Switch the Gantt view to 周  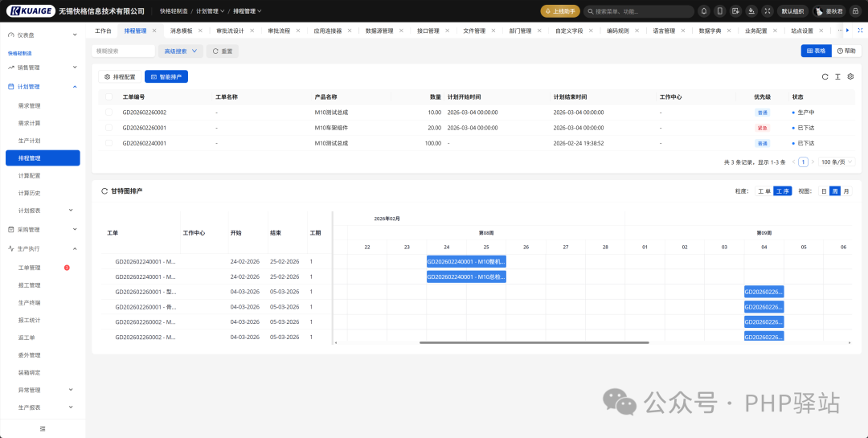coord(835,191)
